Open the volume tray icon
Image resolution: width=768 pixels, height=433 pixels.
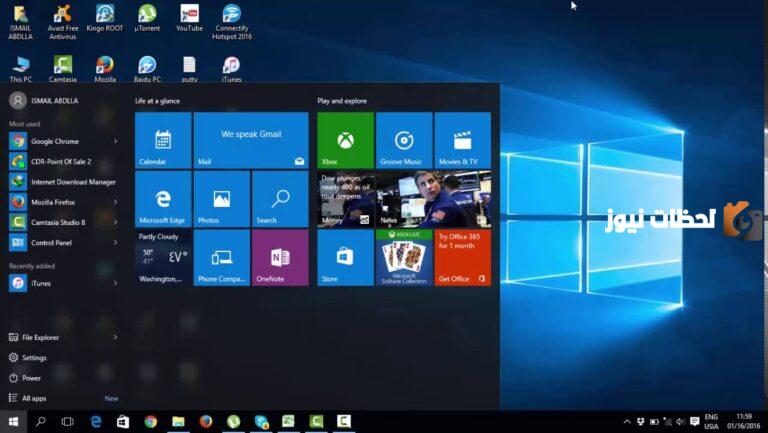681,422
